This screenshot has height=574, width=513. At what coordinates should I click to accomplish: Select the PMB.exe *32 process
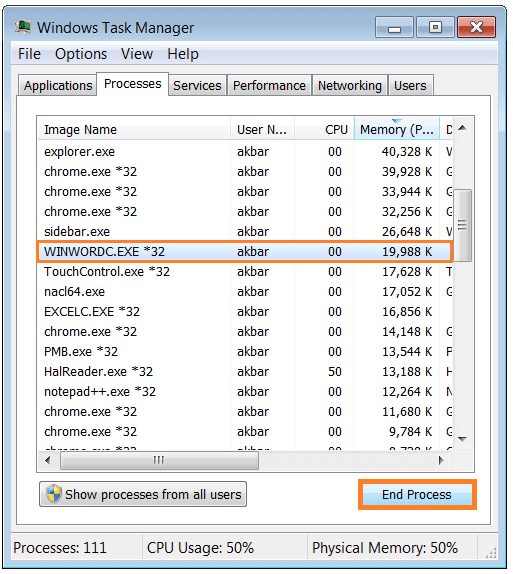tap(245, 351)
